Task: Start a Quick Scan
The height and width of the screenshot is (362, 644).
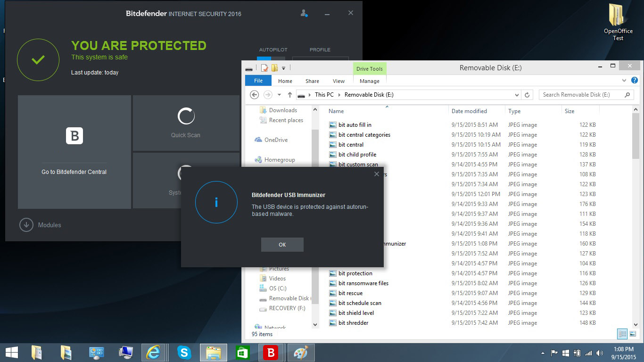Action: (x=186, y=123)
